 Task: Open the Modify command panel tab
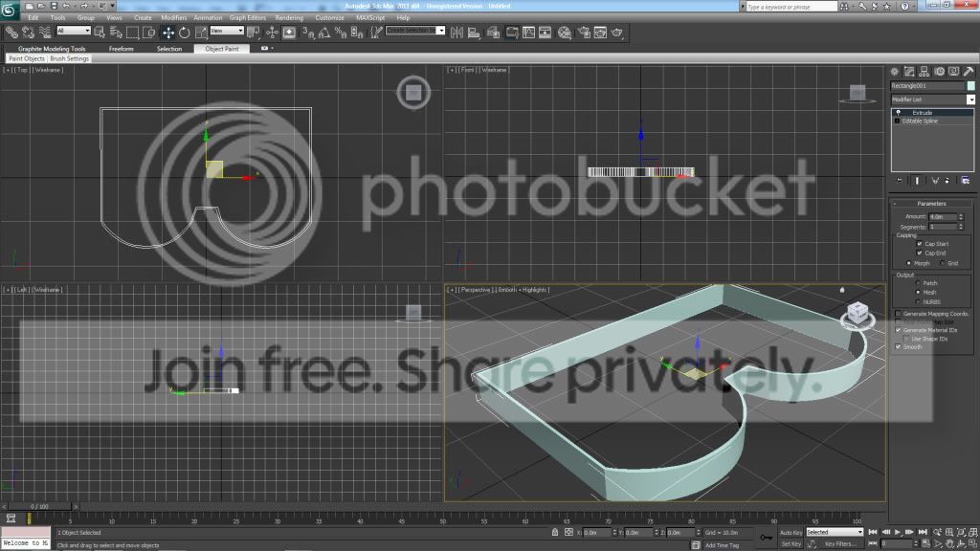[909, 71]
